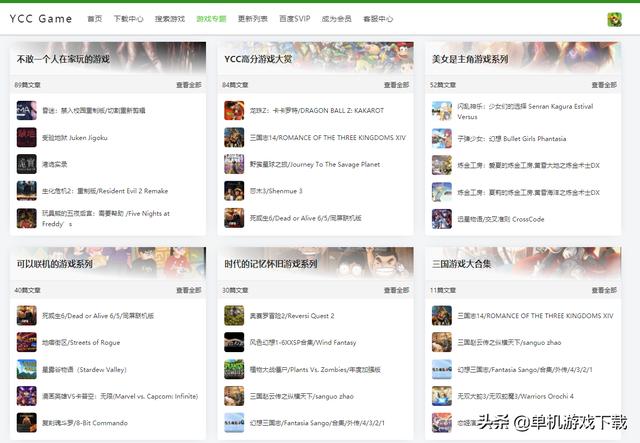Open the 客服中心 nav item
This screenshot has height=443, width=640.
(x=378, y=19)
